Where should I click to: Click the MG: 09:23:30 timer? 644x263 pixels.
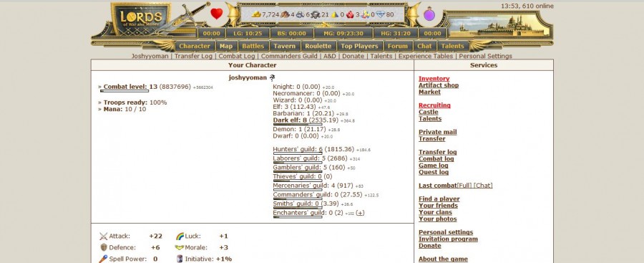pyautogui.click(x=343, y=34)
